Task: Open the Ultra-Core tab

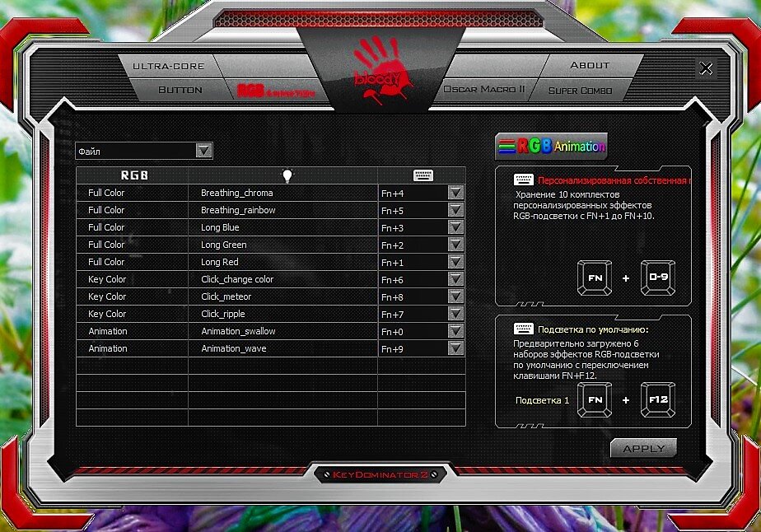Action: click(168, 66)
